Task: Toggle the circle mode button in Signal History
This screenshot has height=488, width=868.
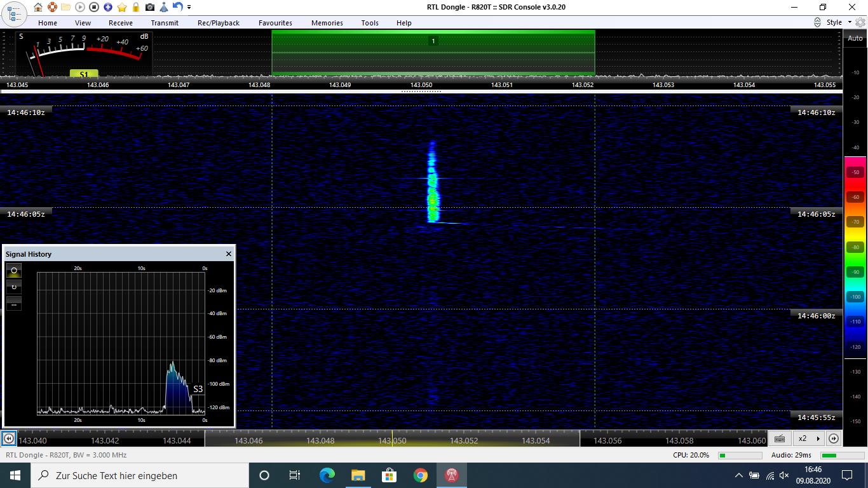Action: (x=14, y=271)
